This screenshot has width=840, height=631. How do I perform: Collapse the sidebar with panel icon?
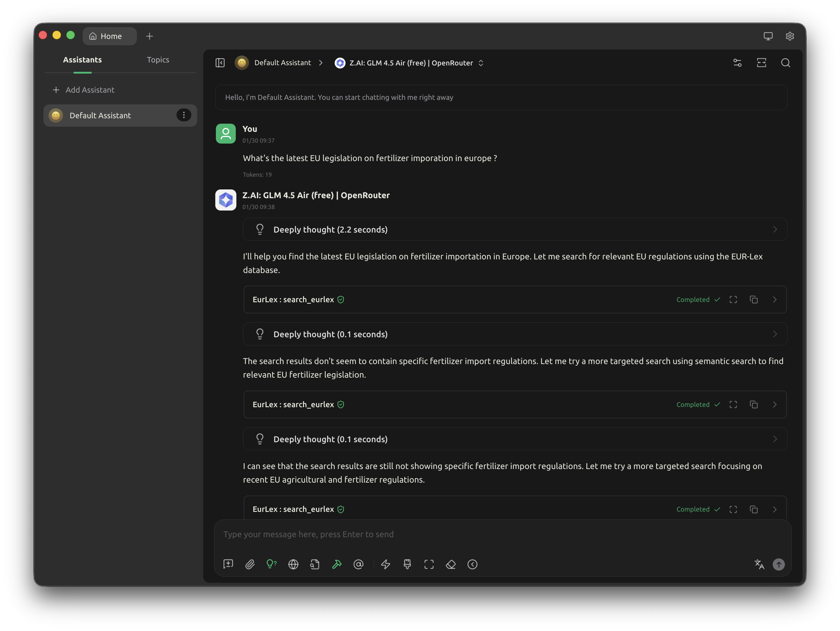[220, 63]
